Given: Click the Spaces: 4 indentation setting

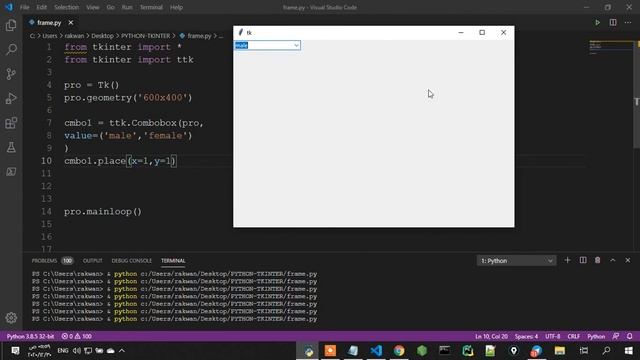Looking at the screenshot, I should pos(526,336).
